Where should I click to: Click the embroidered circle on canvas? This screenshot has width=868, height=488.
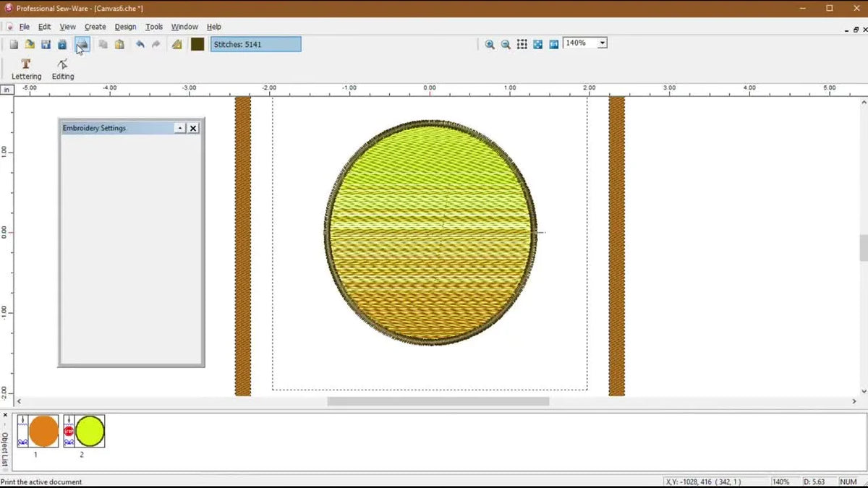point(431,232)
